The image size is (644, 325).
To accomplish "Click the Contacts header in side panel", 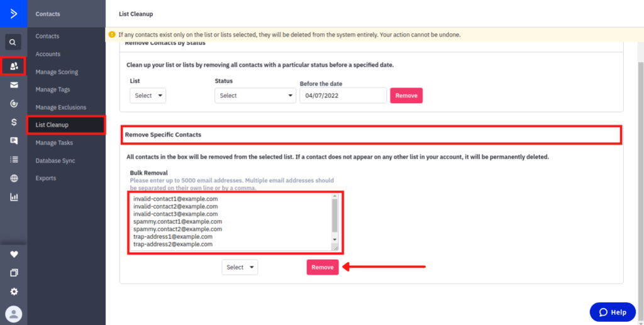I will (48, 14).
